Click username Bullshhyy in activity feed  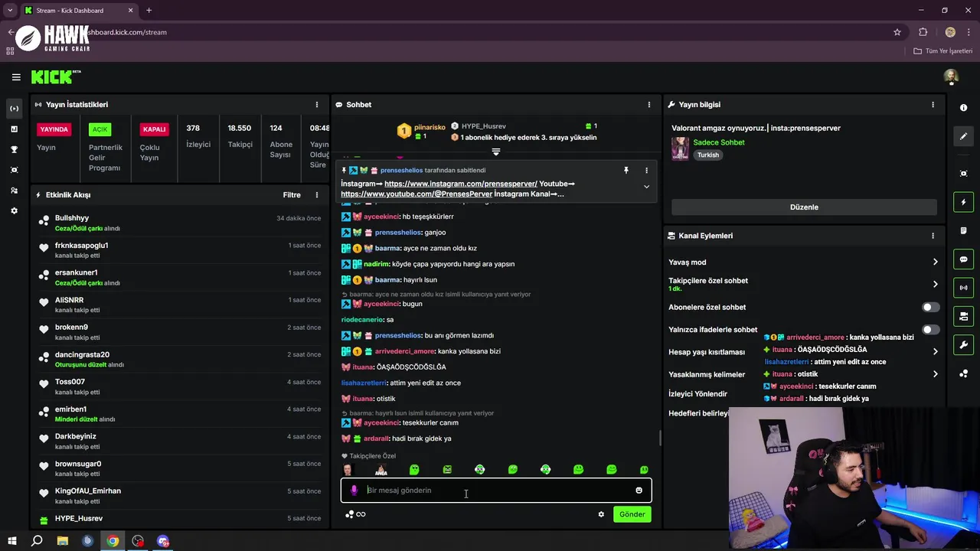coord(72,218)
